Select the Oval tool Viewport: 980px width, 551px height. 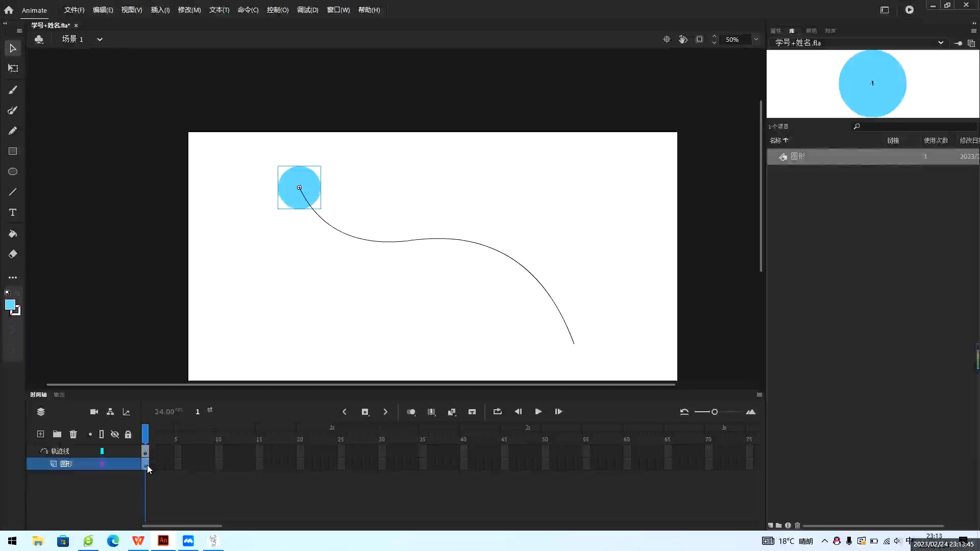[x=13, y=171]
